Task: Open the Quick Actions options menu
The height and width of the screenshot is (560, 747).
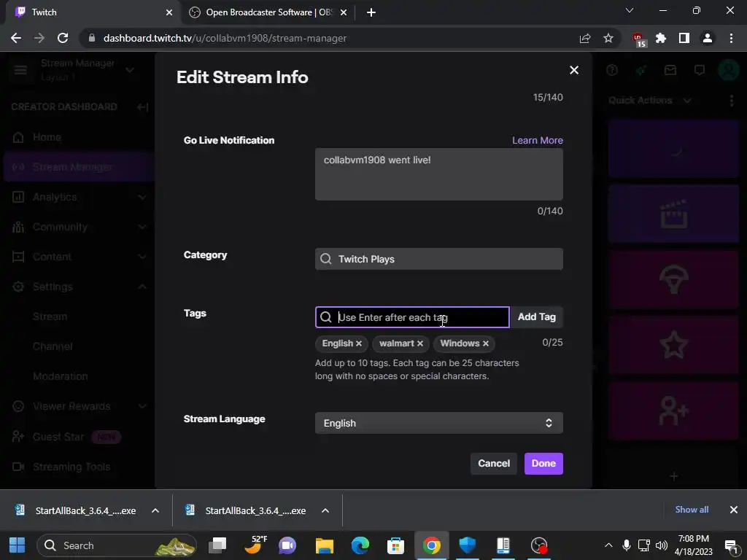Action: point(731,101)
